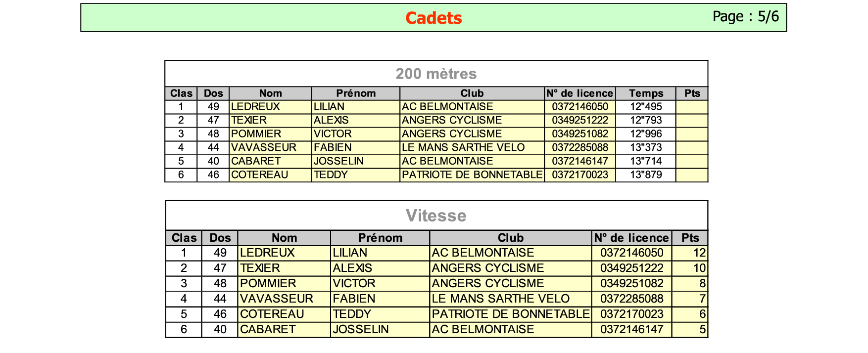This screenshot has width=868, height=353.
Task: Select the Page : 5/6 indicator
Action: point(746,16)
